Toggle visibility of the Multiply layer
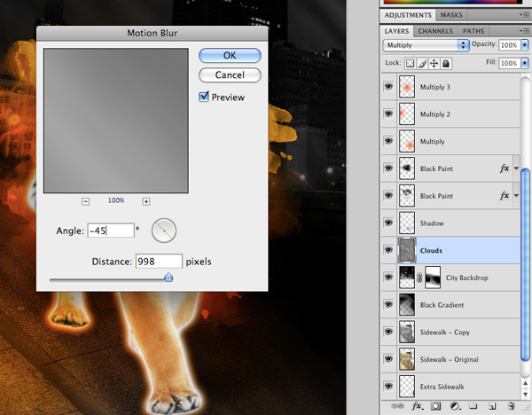Viewport: 532px width, 415px height. pyautogui.click(x=388, y=141)
